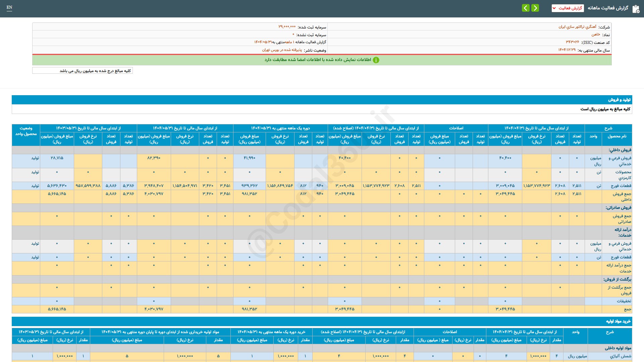Open the گزارش فعالیت dropdown

(570, 8)
